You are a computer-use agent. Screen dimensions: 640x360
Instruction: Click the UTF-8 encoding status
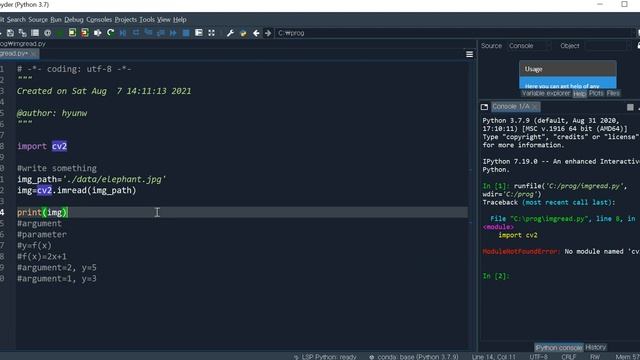539,357
